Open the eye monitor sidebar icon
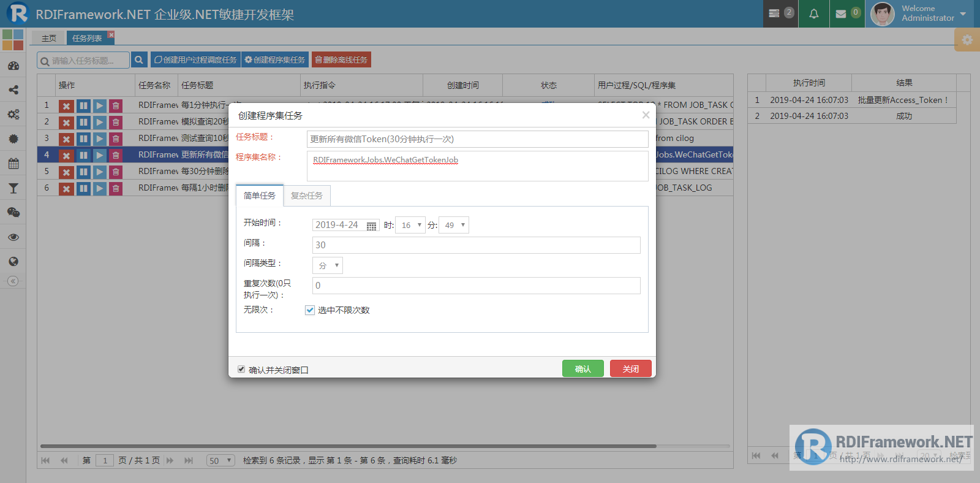This screenshot has height=483, width=980. click(13, 237)
